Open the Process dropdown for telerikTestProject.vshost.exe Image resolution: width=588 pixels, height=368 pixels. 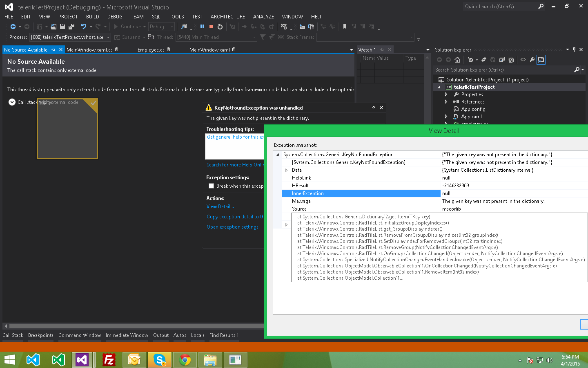(x=108, y=37)
